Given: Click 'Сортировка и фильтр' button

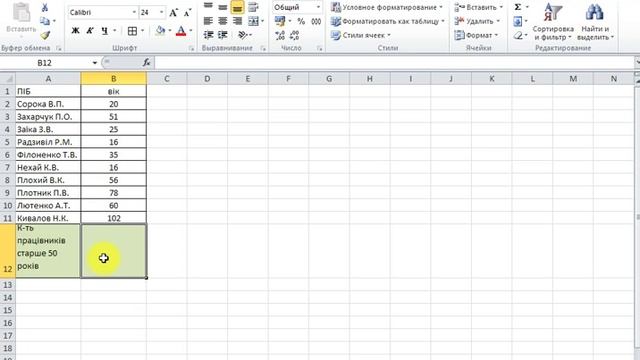Looking at the screenshot, I should [553, 21].
